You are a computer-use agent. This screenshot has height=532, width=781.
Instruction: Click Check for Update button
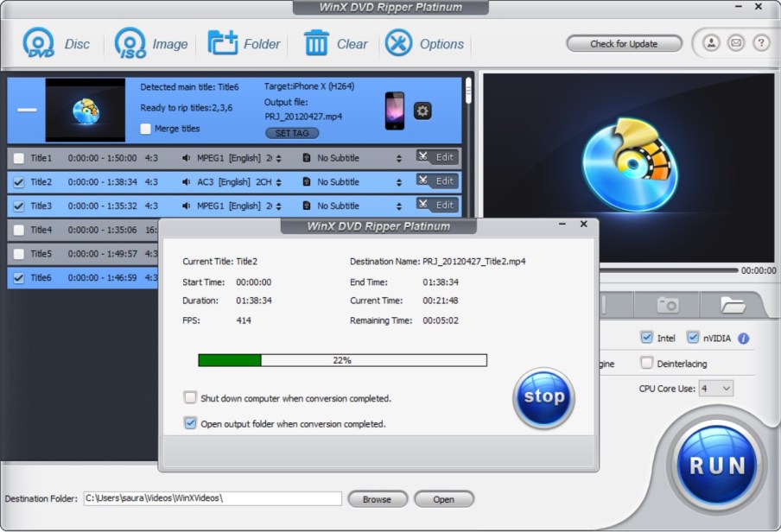[624, 44]
